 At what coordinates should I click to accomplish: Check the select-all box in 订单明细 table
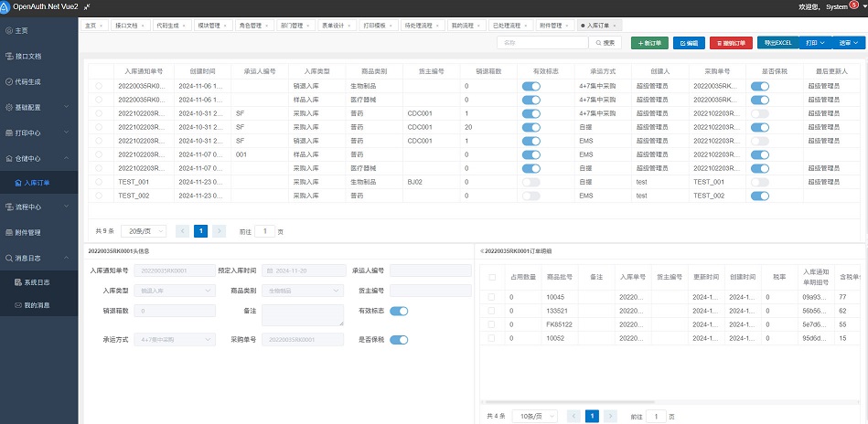click(x=492, y=277)
